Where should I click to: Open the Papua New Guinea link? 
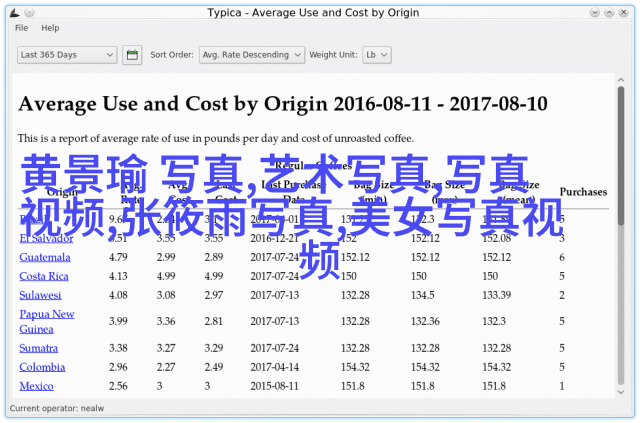tap(47, 321)
